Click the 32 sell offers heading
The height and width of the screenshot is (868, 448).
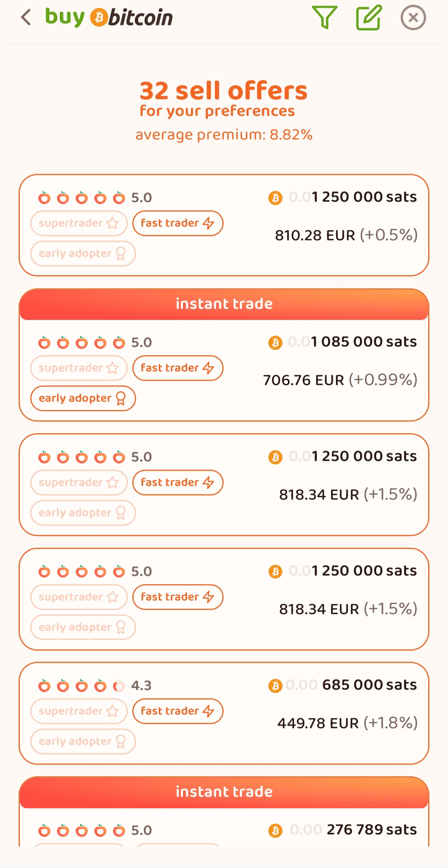[x=224, y=91]
